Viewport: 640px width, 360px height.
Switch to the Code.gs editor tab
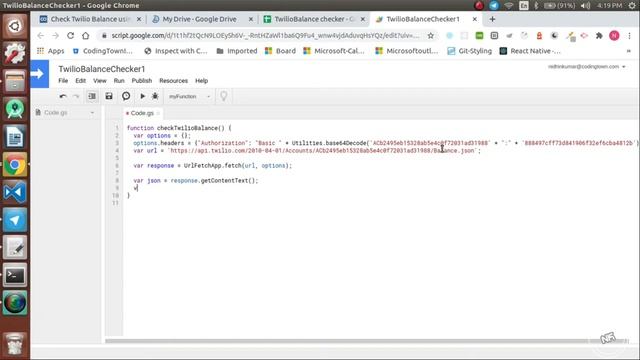pos(142,113)
